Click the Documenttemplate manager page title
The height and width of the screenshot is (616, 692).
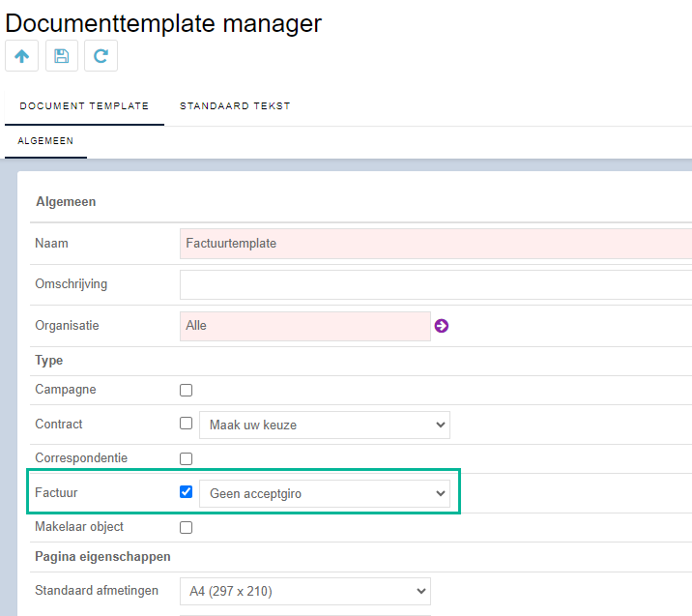(x=163, y=23)
